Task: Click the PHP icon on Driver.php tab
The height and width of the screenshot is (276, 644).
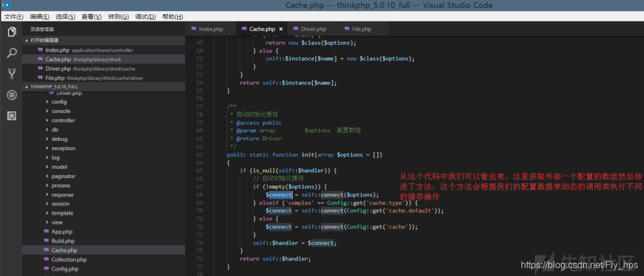Action: pos(296,29)
